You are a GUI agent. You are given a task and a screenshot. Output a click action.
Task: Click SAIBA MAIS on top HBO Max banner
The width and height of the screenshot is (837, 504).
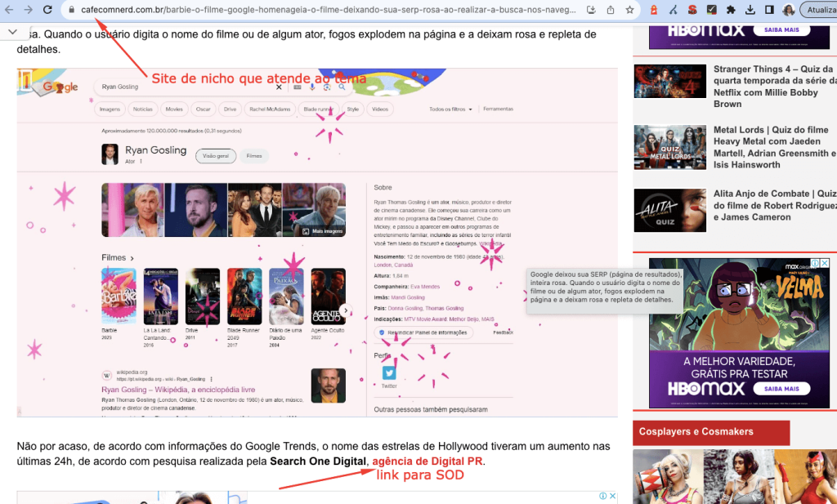(x=781, y=30)
